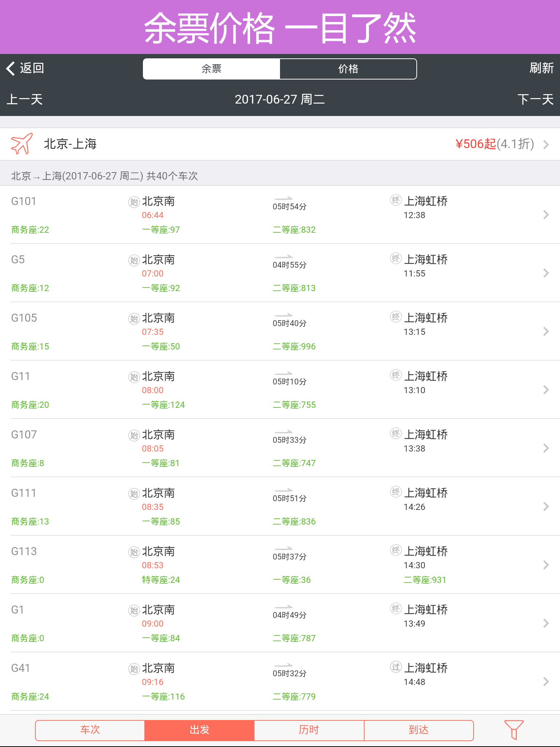560x747 pixels.
Task: Open G105 train details chevron
Action: tap(546, 331)
